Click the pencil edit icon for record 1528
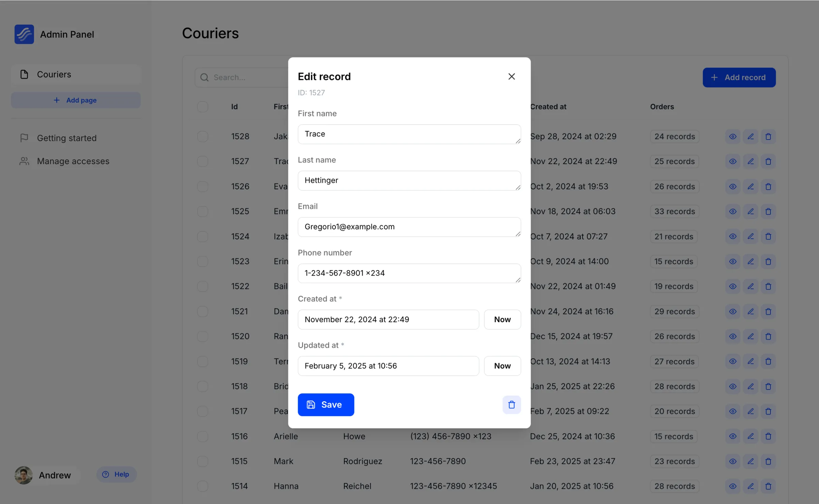 click(750, 136)
